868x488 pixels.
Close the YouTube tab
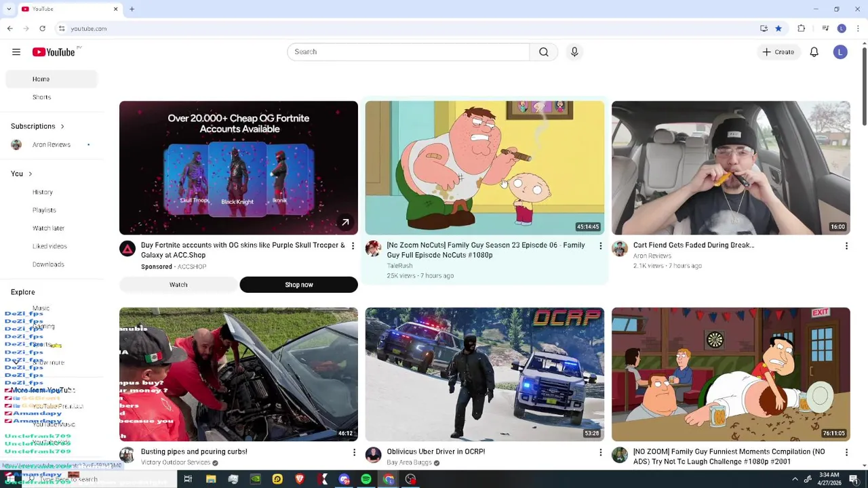tap(115, 9)
